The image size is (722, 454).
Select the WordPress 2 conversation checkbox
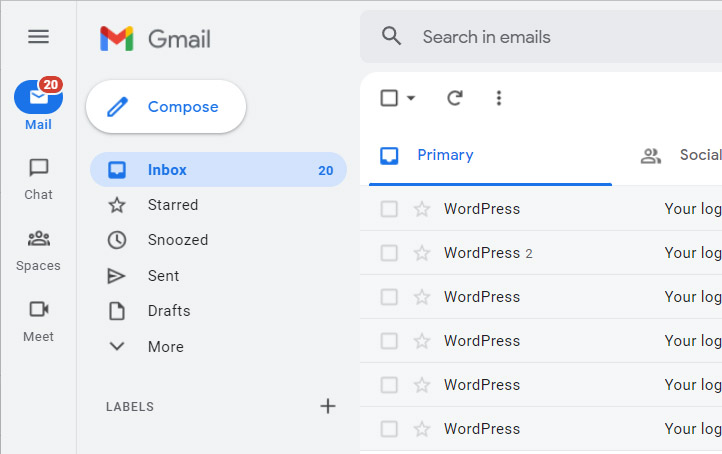389,253
